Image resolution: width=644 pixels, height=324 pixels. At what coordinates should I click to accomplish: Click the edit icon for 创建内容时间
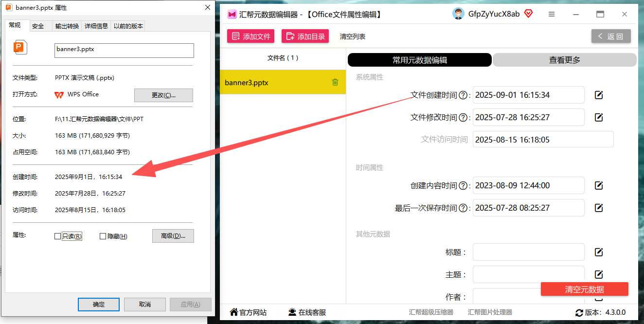tap(599, 185)
